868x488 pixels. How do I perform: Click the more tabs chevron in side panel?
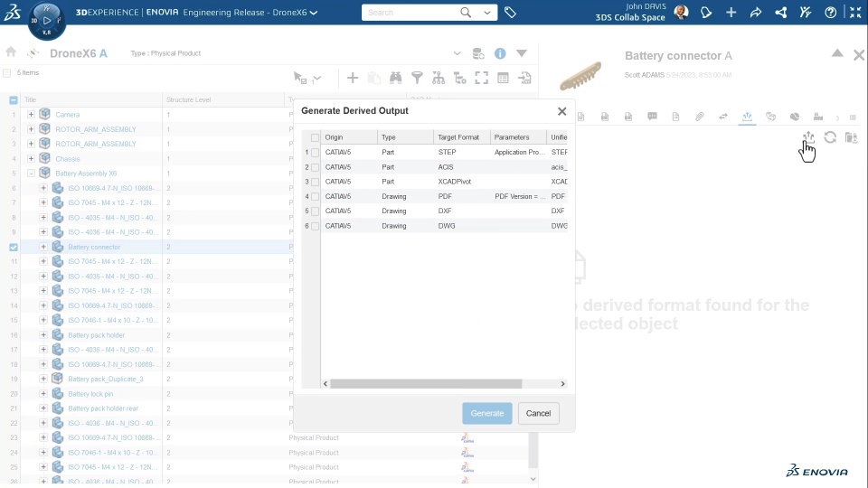click(837, 117)
